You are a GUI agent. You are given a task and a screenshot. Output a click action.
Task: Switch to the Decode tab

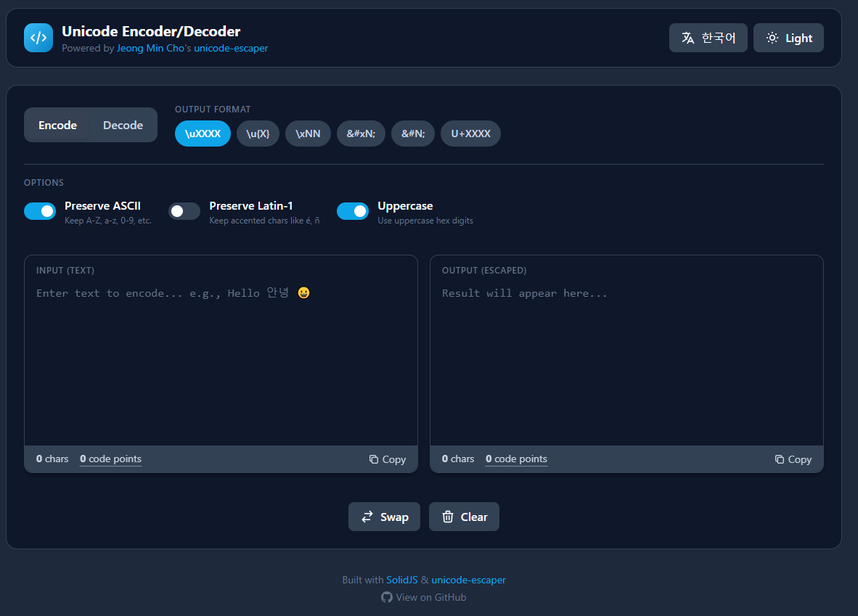(x=122, y=125)
